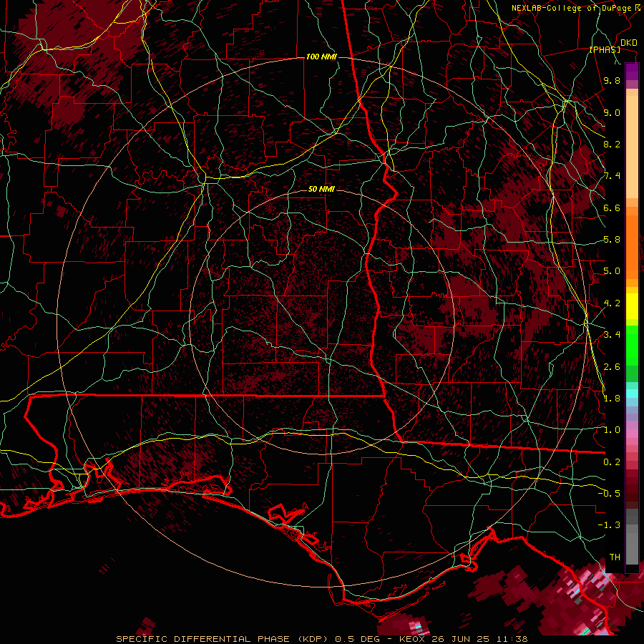The height and width of the screenshot is (644, 644).
Task: Pick the bright green segment of the color bar
Action: pos(632,345)
